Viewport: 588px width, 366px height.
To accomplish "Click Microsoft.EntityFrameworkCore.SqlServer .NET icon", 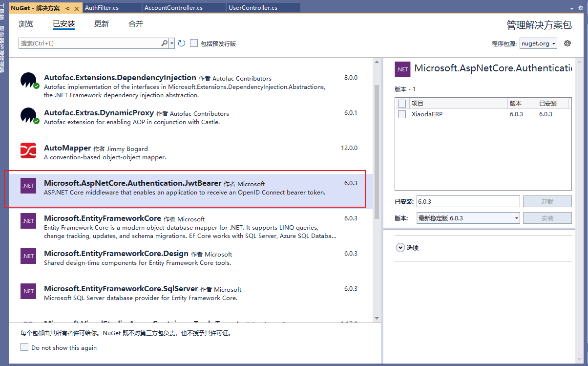I will pyautogui.click(x=28, y=291).
